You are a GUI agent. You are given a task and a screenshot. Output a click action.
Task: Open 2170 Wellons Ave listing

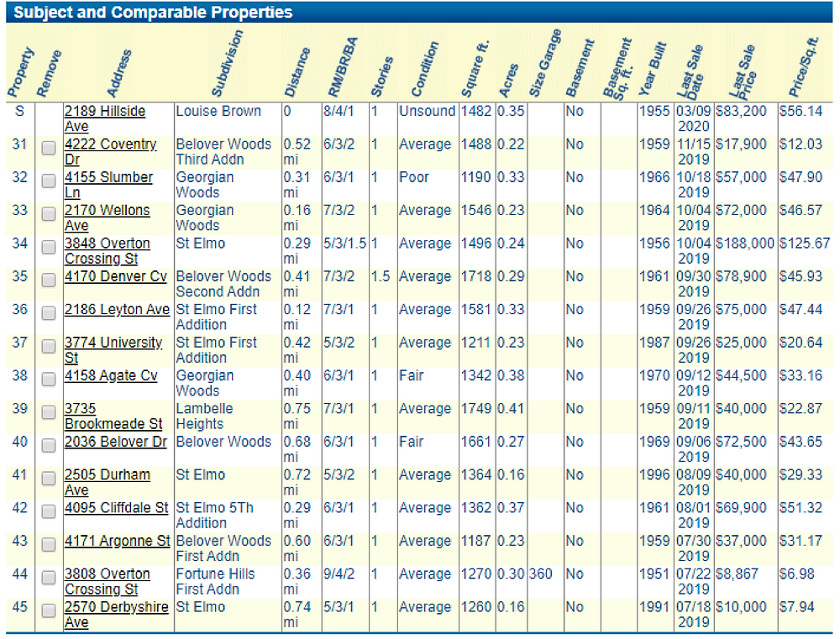click(x=108, y=218)
